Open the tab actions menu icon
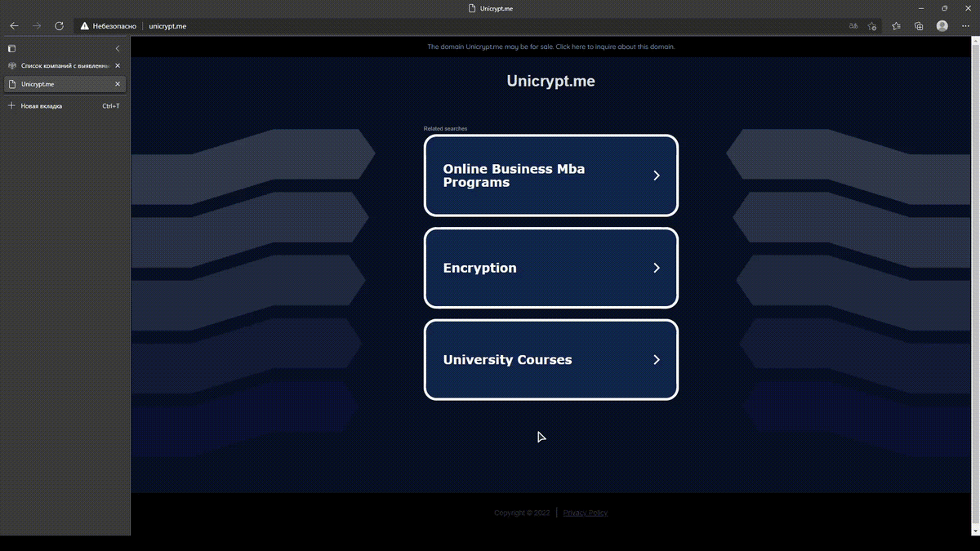The image size is (980, 551). point(11,49)
